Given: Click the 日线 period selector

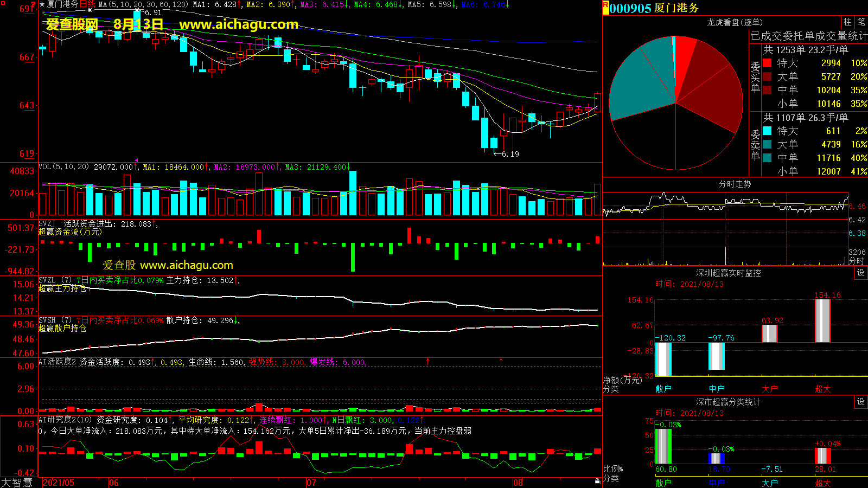Looking at the screenshot, I should click(x=87, y=4).
